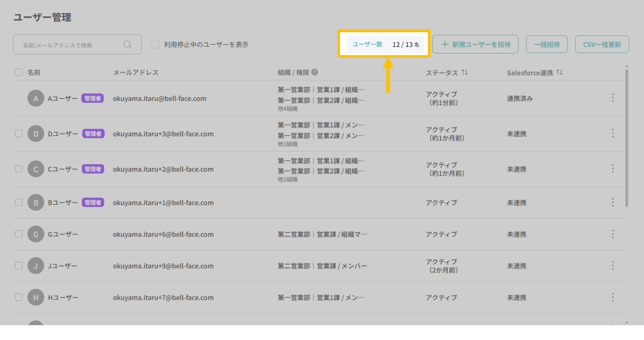Click the メールアドレス column header
Screen dimensions: 644x340
[136, 73]
